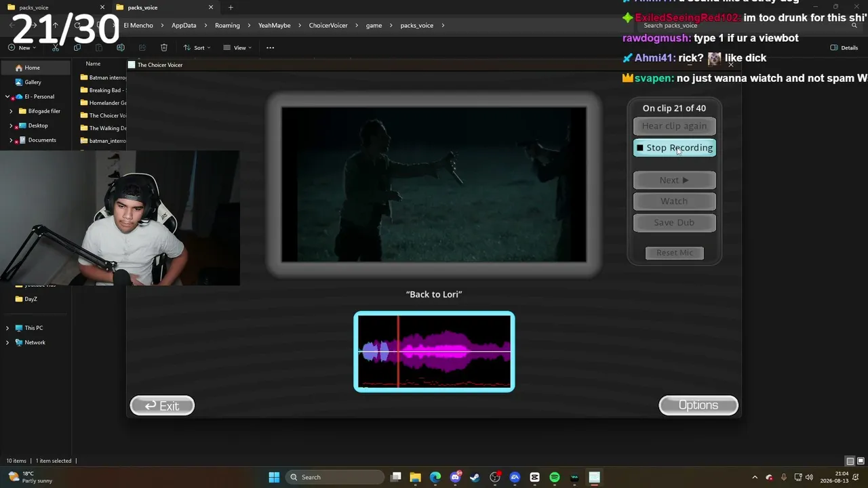Close the second packs_voice Explorer tab
This screenshot has width=868, height=488.
(211, 7)
